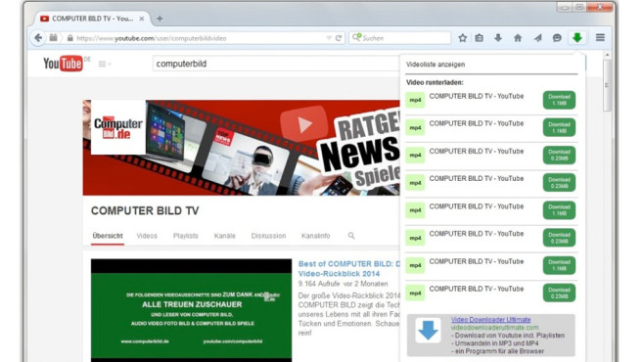644x362 pixels.
Task: Search within channel using magnifier icon
Action: click(x=351, y=236)
